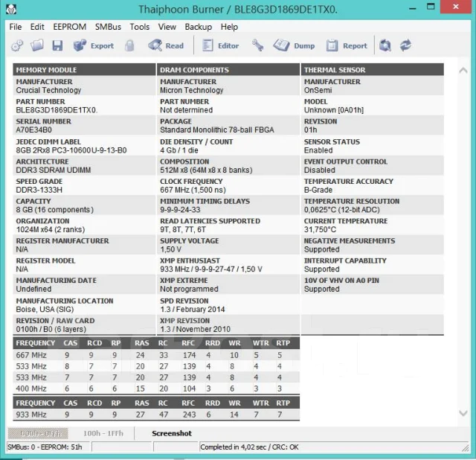Click minimum timing delays 9-9-9-24-33

point(180,210)
